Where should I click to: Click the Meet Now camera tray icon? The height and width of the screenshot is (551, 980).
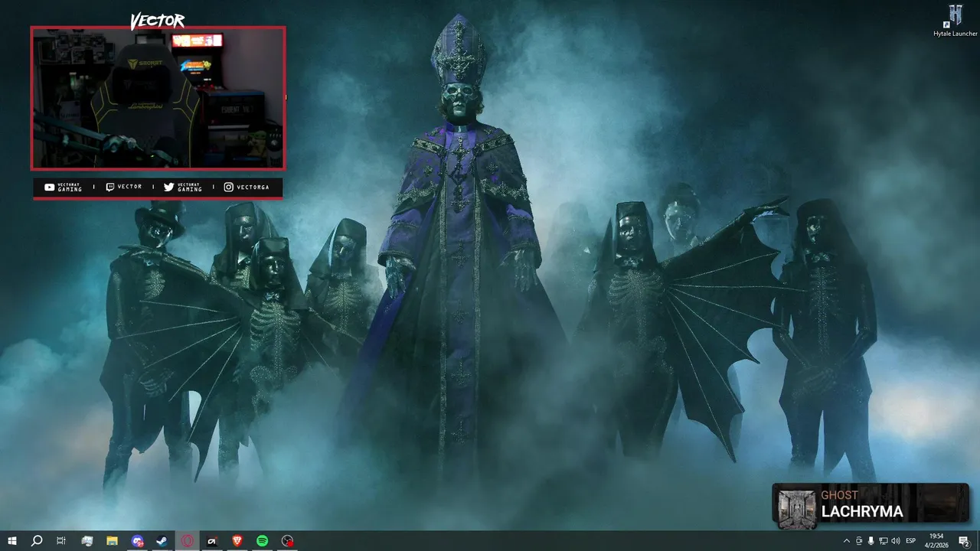coord(858,541)
